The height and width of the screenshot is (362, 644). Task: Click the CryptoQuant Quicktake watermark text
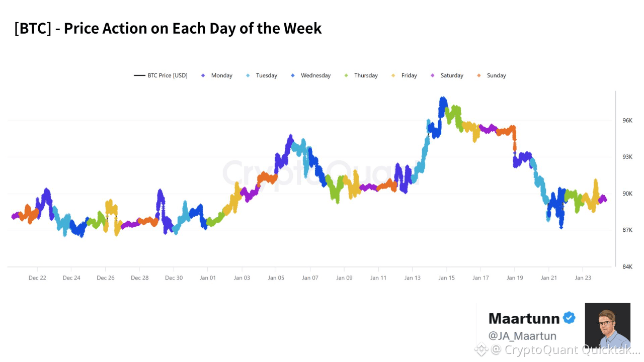(x=566, y=349)
